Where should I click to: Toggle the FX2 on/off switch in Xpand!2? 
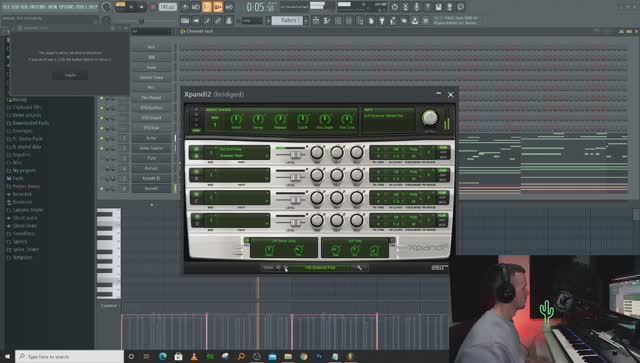click(392, 241)
